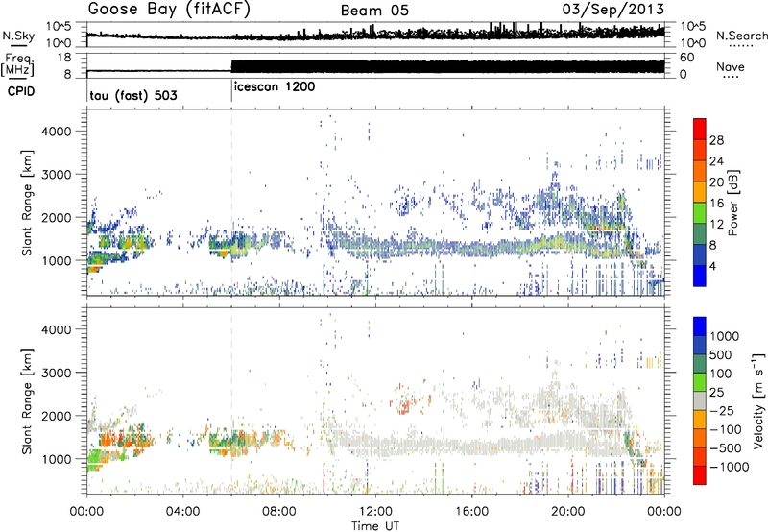Click the Nave axis value '60'
The image size is (768, 532).
(x=686, y=58)
